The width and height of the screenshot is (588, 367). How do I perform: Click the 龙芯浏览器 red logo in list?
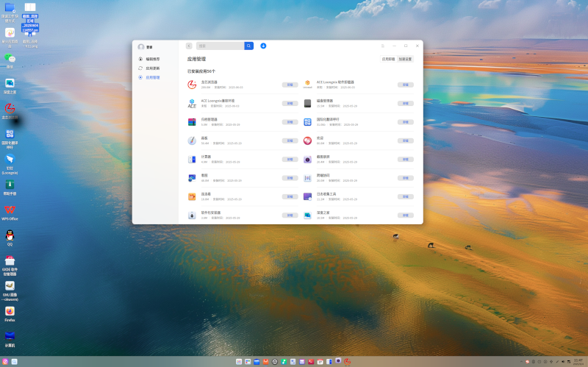[x=192, y=85]
